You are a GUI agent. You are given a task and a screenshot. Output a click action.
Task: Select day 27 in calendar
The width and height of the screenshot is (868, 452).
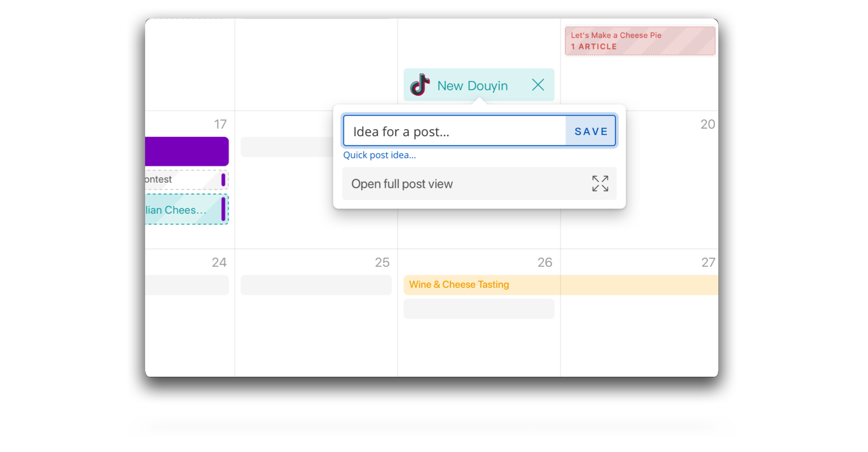(x=708, y=262)
